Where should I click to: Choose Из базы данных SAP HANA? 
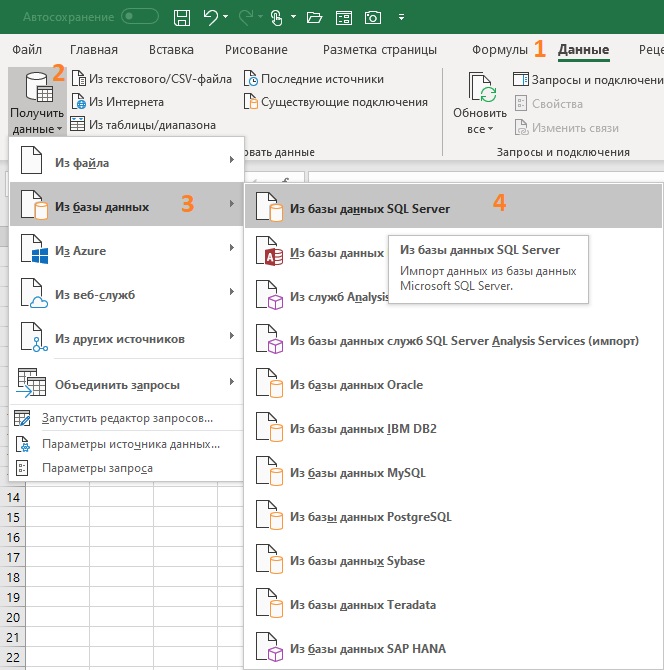pyautogui.click(x=453, y=648)
